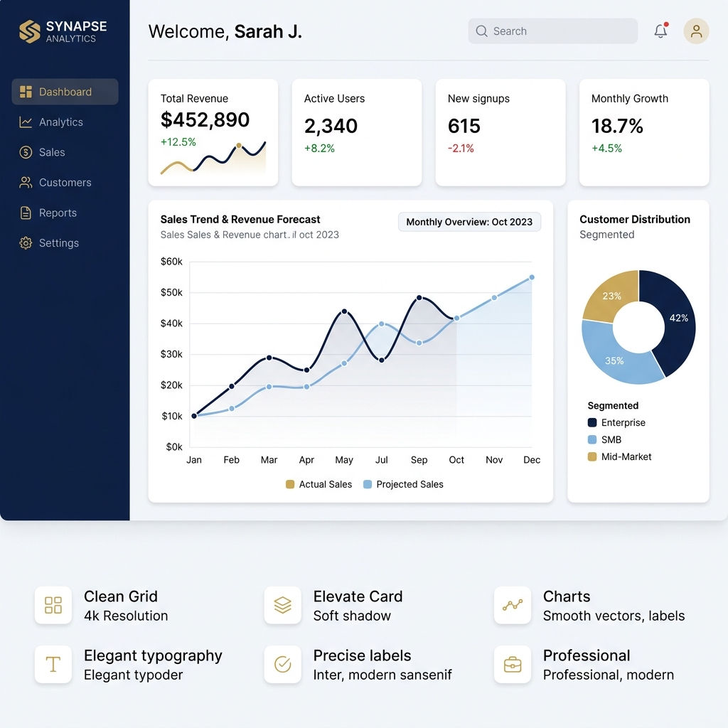Click the Dec projected sales data point

coord(532,277)
